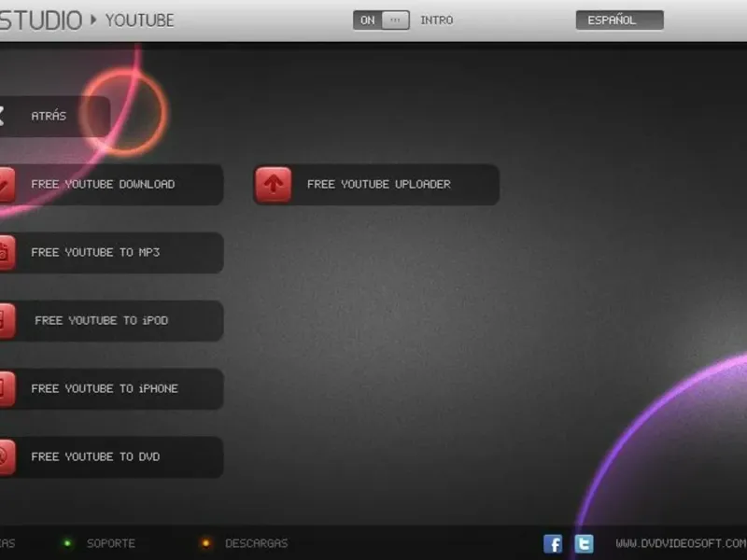The height and width of the screenshot is (560, 747).
Task: Launch Free YouTube Uploader
Action: [x=376, y=184]
